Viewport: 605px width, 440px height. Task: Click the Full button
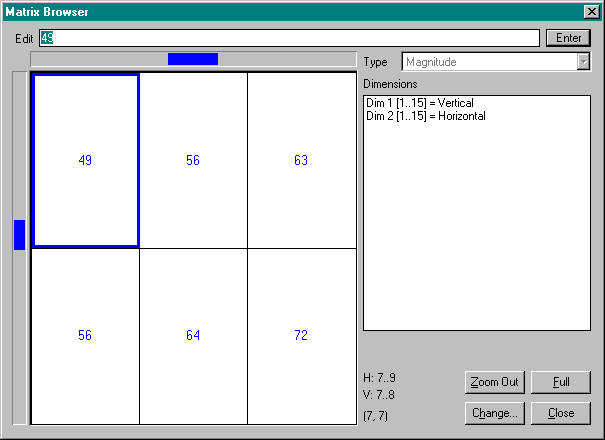pos(561,382)
